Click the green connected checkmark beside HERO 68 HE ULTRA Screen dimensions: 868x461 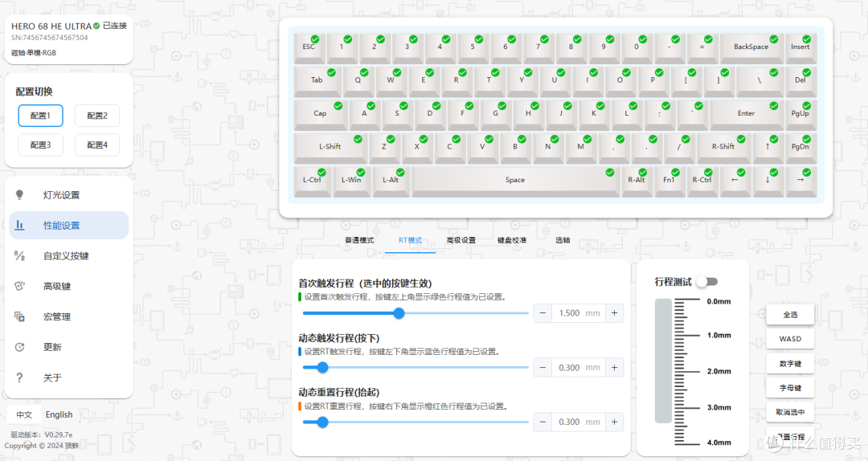tap(96, 26)
